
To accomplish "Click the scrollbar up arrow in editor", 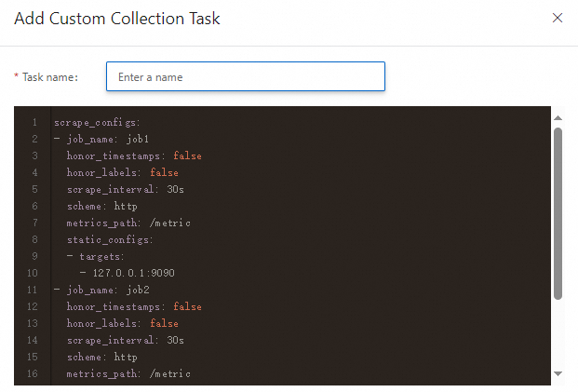I will click(x=558, y=118).
